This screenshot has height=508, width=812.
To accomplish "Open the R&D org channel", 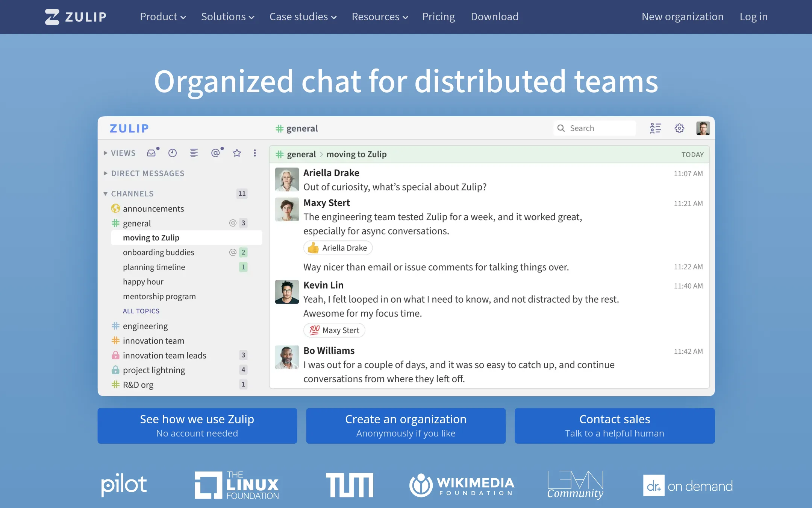I will point(138,385).
